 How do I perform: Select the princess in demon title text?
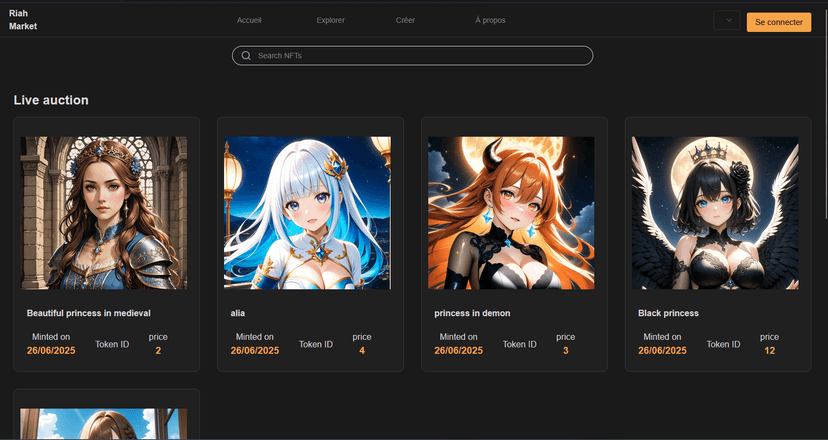[472, 313]
